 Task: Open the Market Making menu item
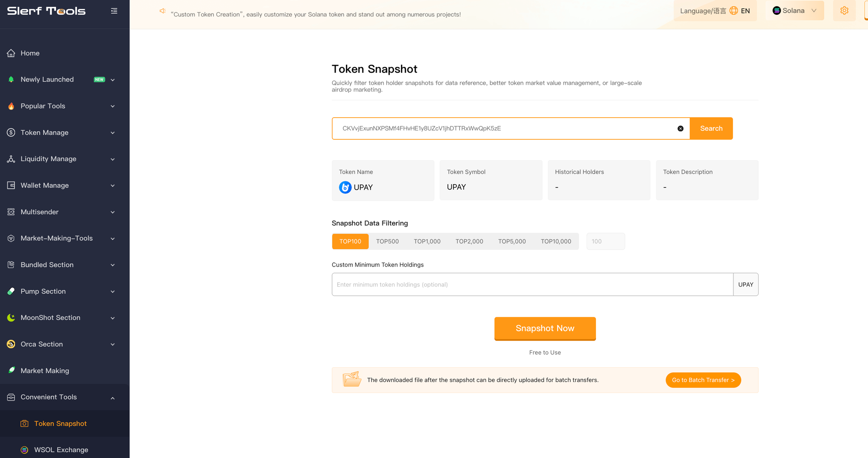tap(65, 370)
